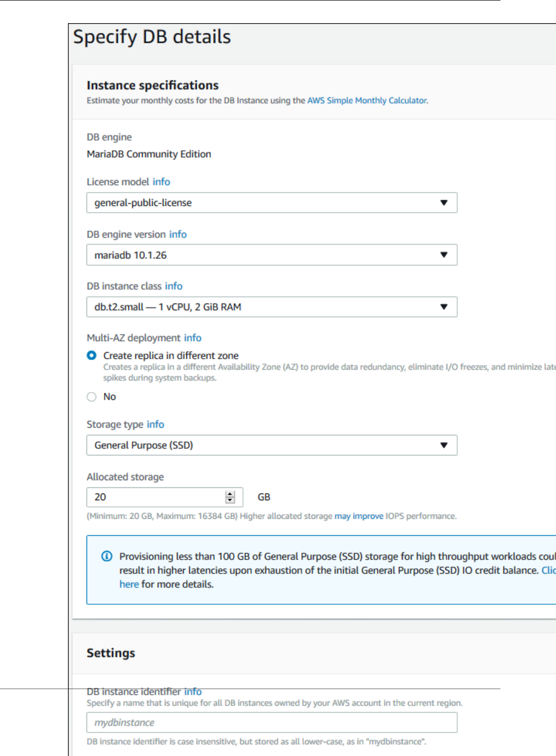The height and width of the screenshot is (756, 556).
Task: Click info link beside DB instance identifier
Action: pyautogui.click(x=193, y=692)
